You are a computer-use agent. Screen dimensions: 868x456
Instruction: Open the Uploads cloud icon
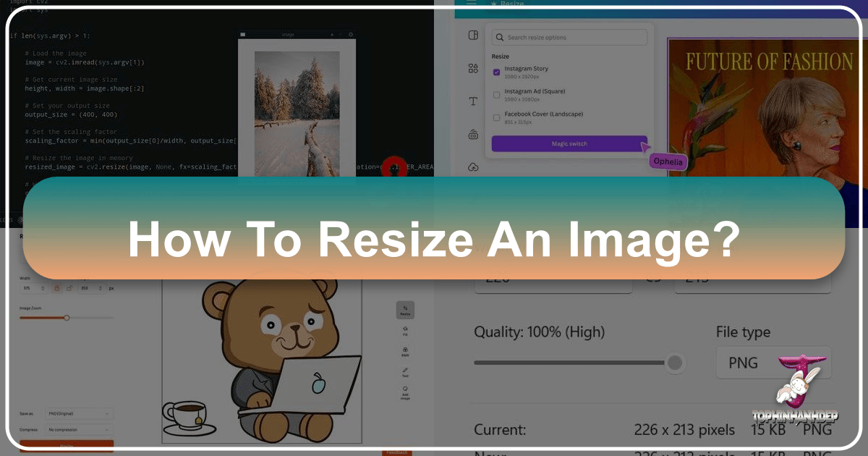[x=473, y=167]
